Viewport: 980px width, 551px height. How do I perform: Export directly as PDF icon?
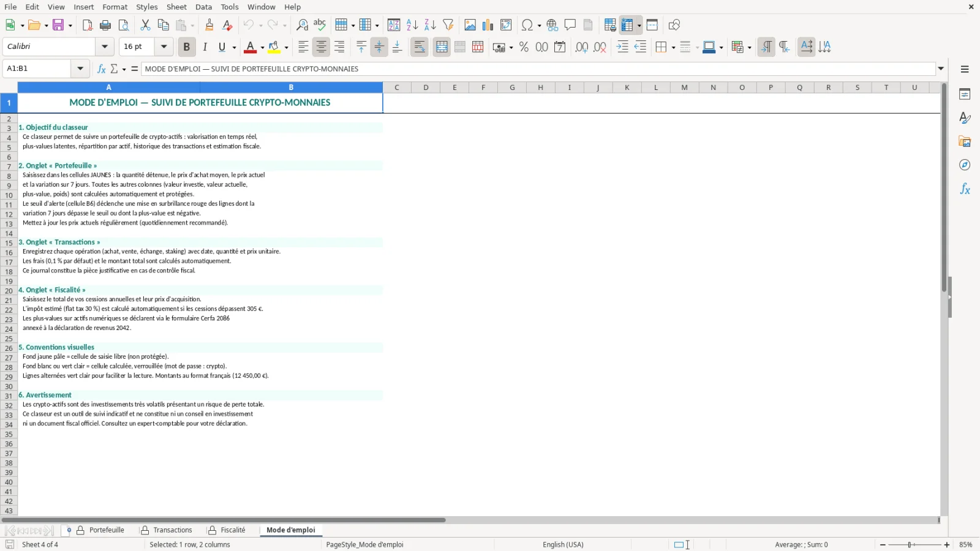(x=88, y=25)
